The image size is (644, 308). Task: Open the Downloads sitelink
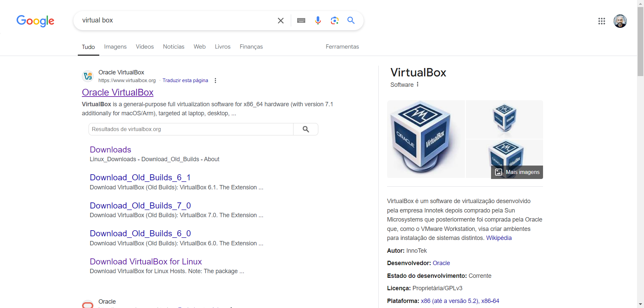point(110,149)
